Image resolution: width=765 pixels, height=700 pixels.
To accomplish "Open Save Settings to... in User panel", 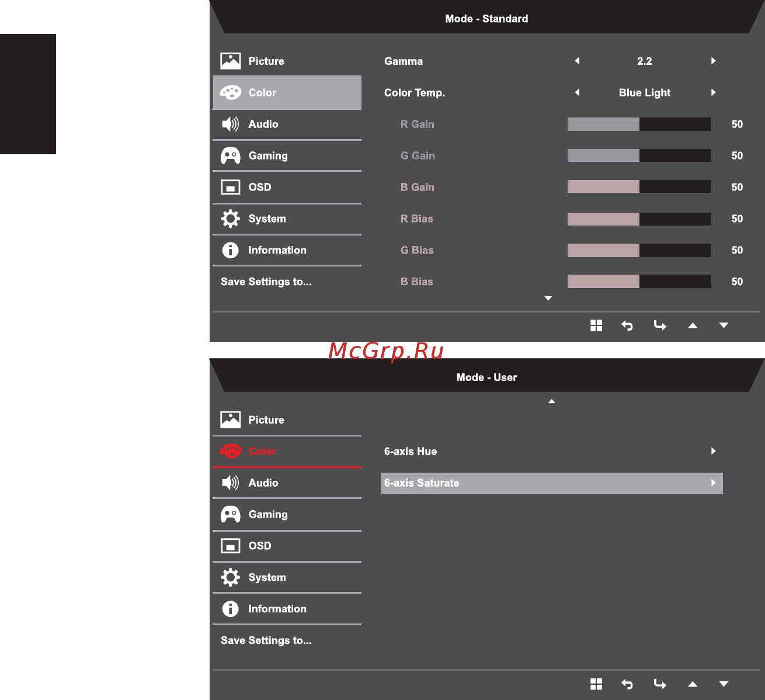I will tap(266, 640).
